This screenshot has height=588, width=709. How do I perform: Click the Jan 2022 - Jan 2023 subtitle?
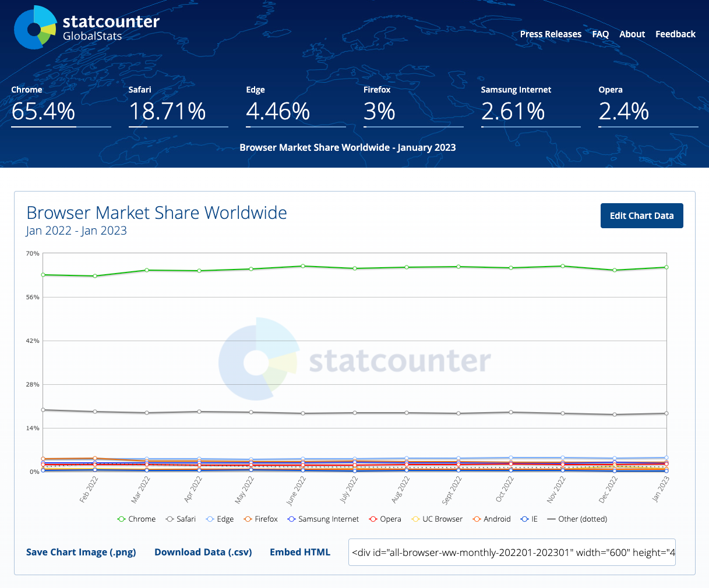click(76, 231)
